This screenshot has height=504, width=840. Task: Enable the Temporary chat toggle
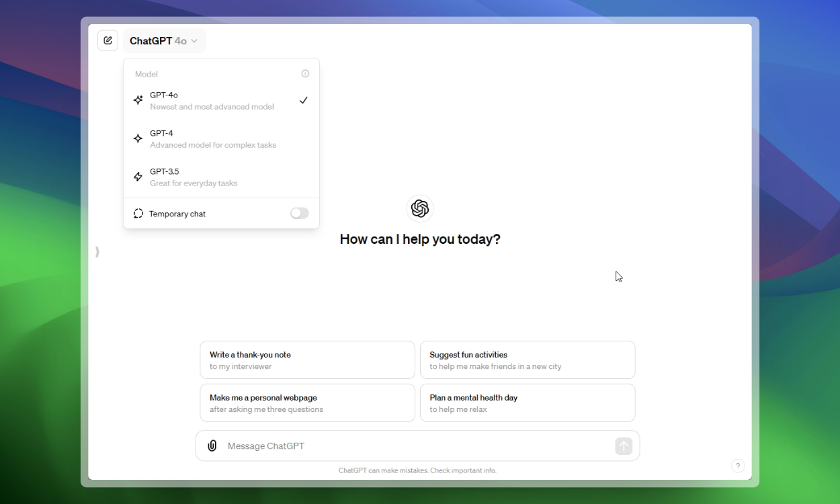coord(299,213)
